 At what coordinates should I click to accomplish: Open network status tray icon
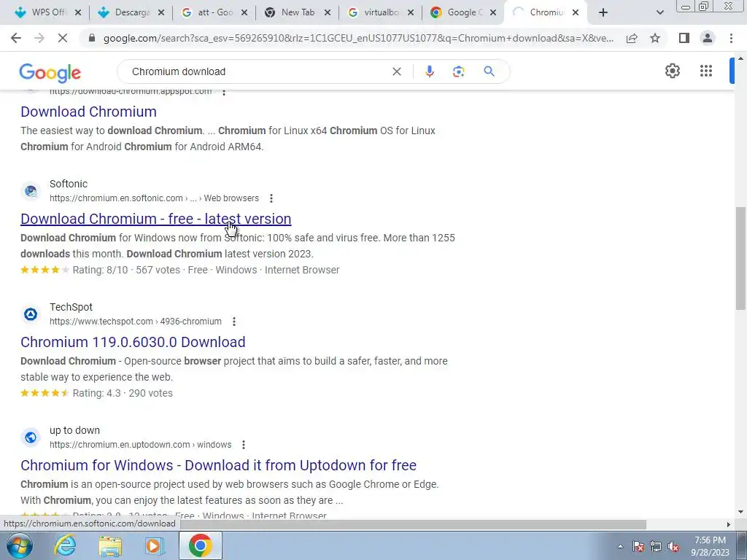[656, 546]
